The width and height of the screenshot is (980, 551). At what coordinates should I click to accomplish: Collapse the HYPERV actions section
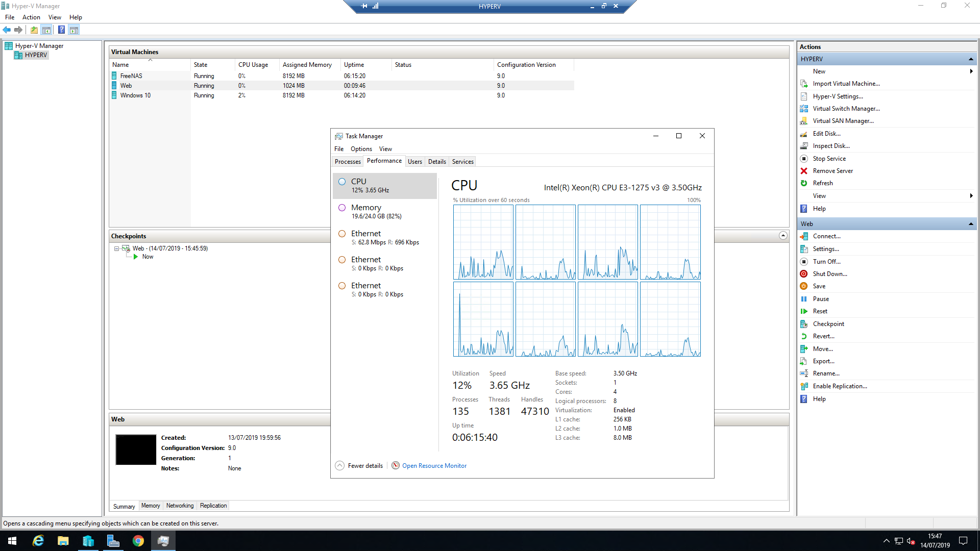click(971, 59)
